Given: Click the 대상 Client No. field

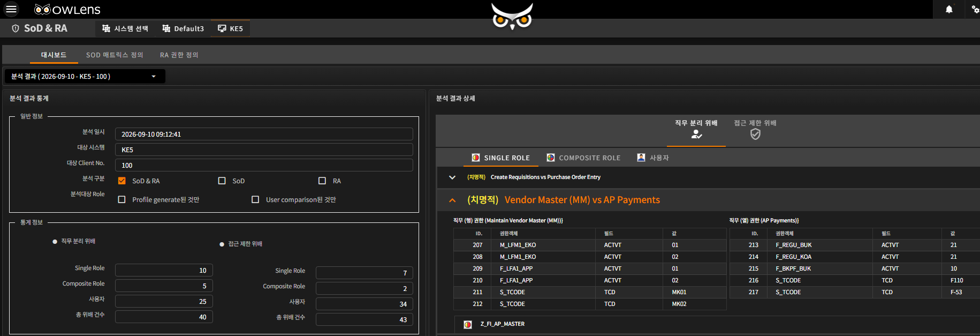Looking at the screenshot, I should 264,165.
